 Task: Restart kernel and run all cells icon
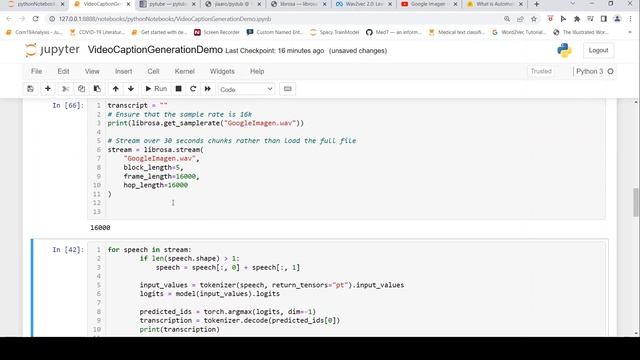(x=208, y=89)
